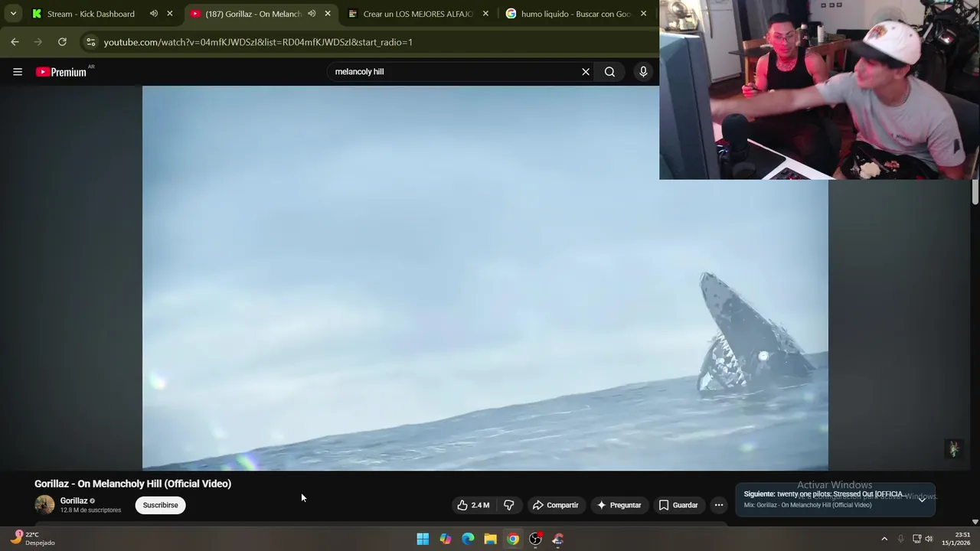980x551 pixels.
Task: Open network display tray icon
Action: coord(916,539)
